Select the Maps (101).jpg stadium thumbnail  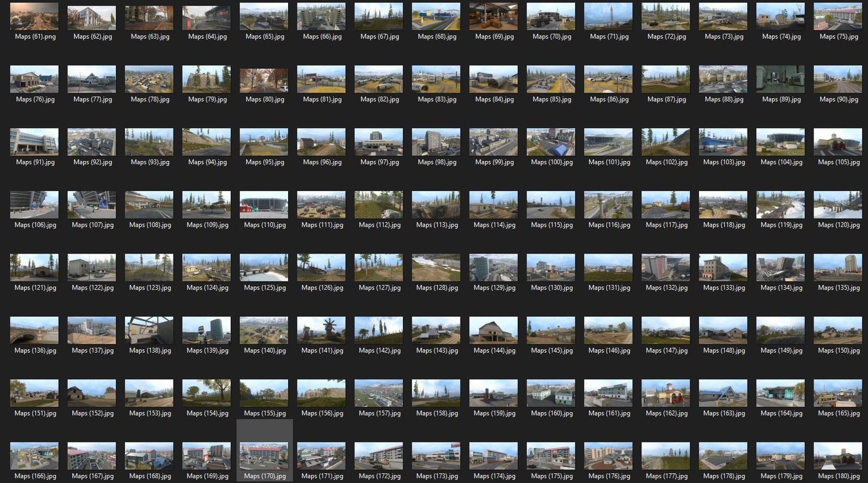608,142
